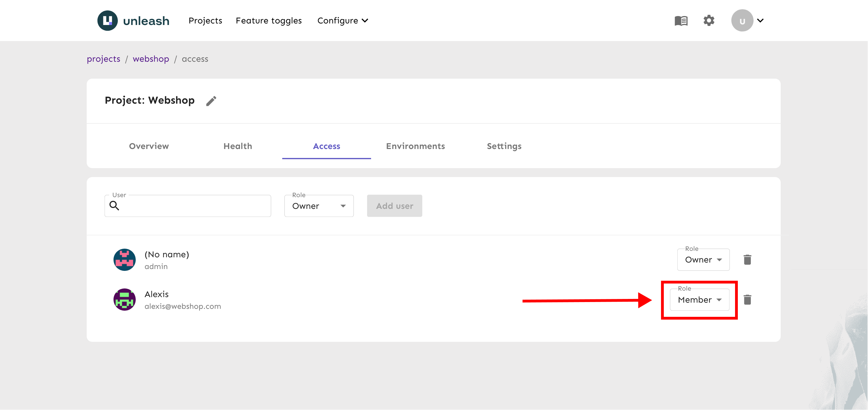Click Alexis's avatar image
This screenshot has height=410, width=868.
tap(124, 299)
